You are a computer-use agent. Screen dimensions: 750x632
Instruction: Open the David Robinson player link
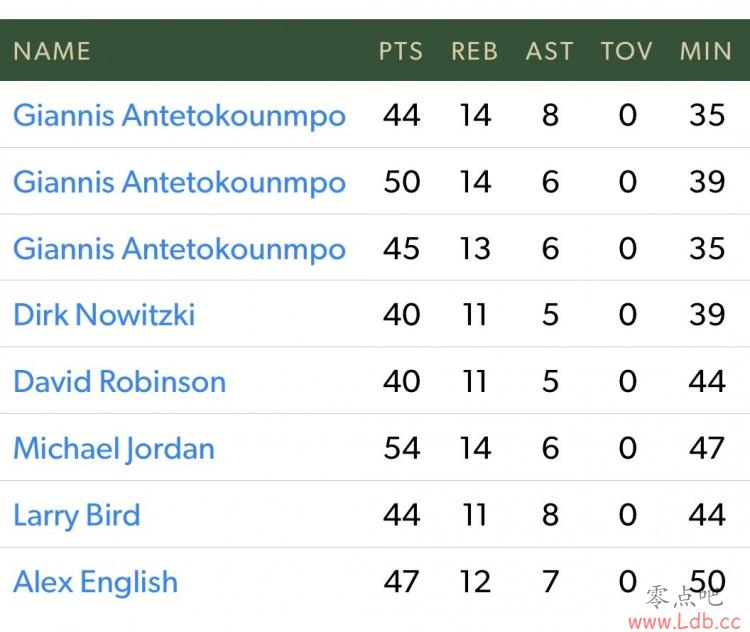[120, 382]
